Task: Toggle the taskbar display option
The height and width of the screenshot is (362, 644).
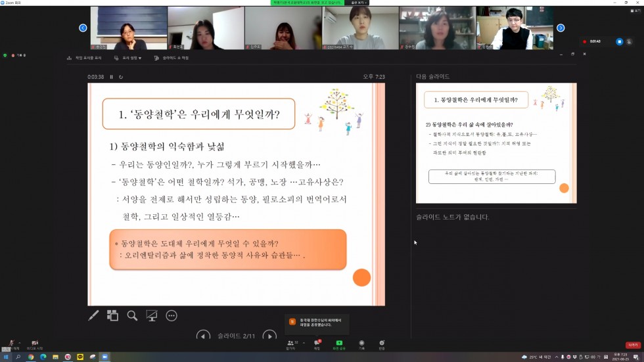Action: [x=84, y=58]
